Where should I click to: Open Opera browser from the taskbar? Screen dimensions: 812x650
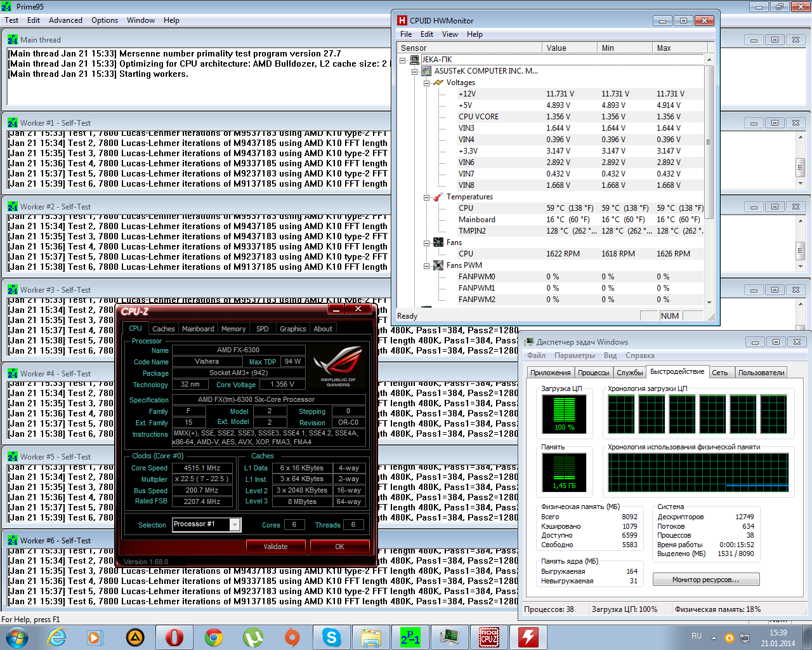[x=174, y=636]
